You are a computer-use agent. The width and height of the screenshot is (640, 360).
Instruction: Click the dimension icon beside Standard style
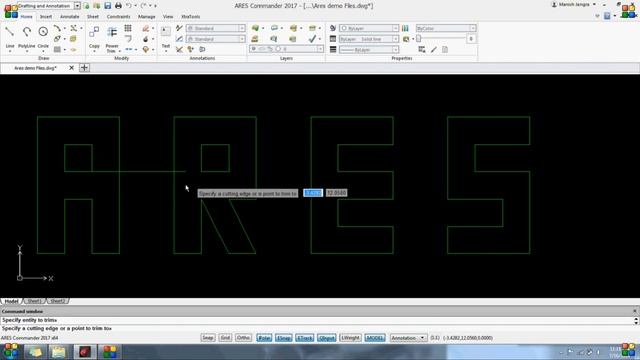coord(179,39)
